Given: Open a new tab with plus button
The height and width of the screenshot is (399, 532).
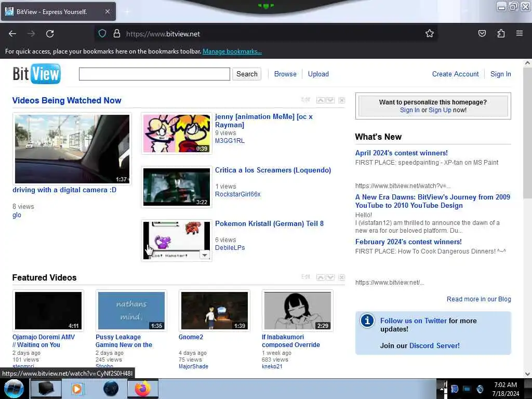Looking at the screenshot, I should (x=127, y=11).
